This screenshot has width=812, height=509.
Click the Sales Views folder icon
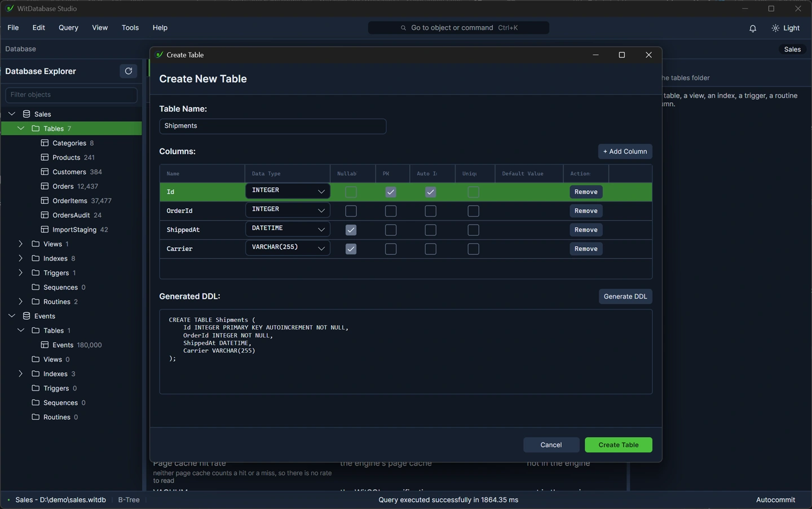[x=36, y=244]
